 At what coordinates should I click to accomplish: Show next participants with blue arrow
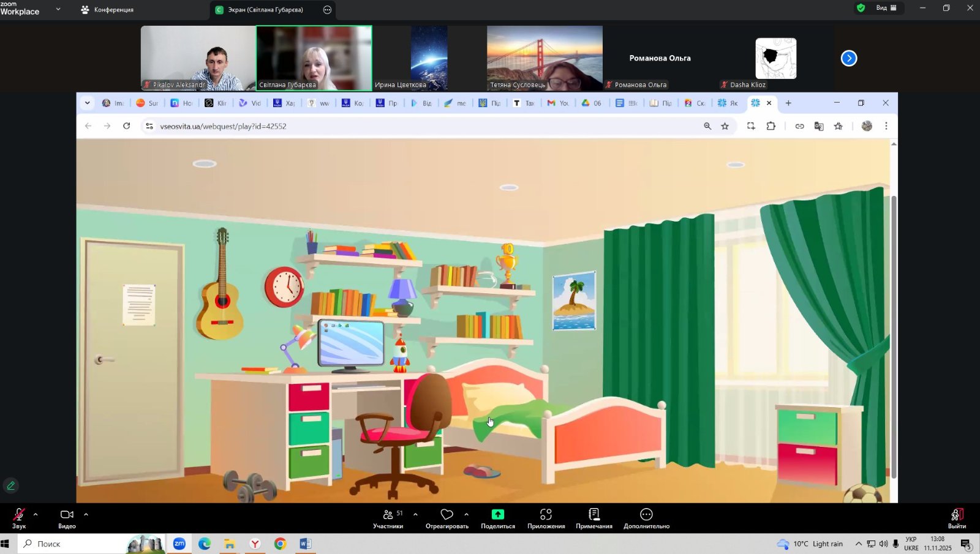pos(849,58)
